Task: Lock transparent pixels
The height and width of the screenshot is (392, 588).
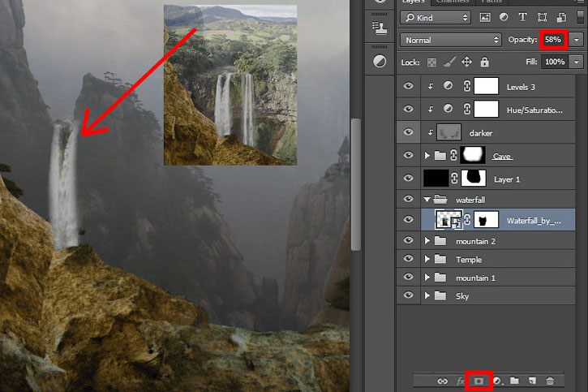Action: pos(431,62)
